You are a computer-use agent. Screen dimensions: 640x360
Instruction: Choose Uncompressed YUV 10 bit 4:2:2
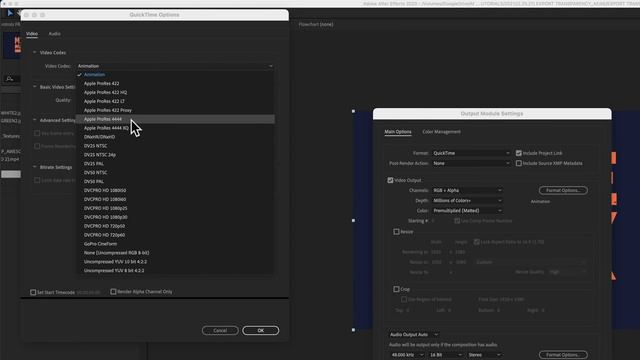(175, 262)
